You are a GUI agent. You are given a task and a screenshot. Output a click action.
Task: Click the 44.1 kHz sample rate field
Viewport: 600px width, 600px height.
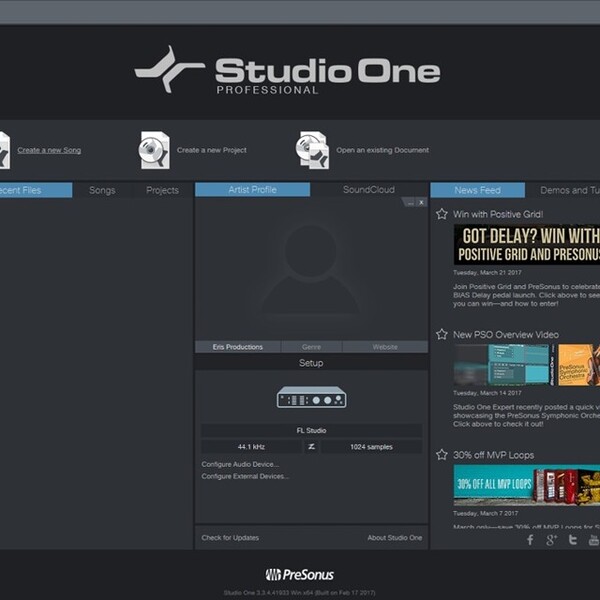point(251,447)
